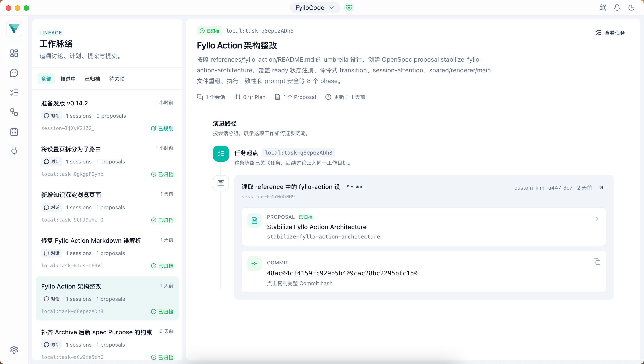Viewport: 644px width, 364px height.
Task: Click 已归档 status on 将设置页拆分为子路由
Action: 162,174
